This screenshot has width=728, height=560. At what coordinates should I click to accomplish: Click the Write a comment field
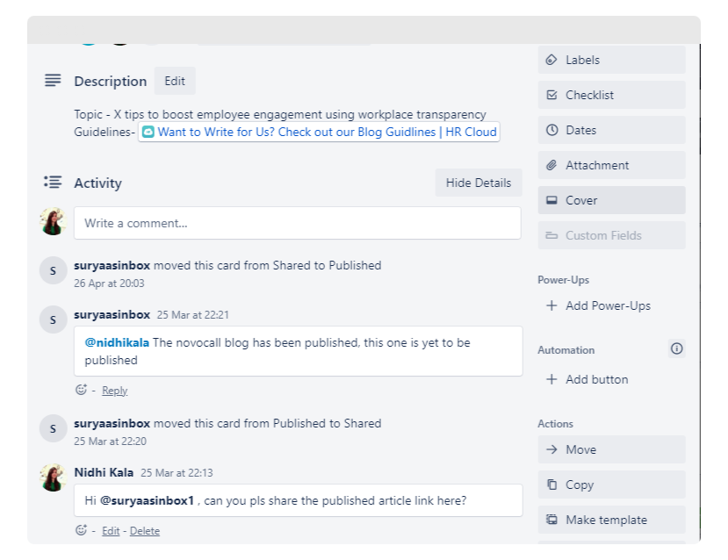[x=297, y=223]
